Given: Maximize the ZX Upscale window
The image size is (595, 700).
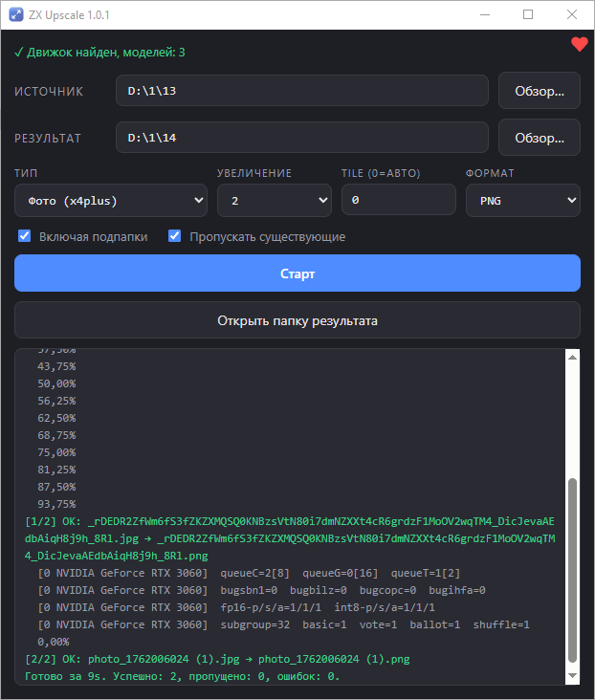Looking at the screenshot, I should coord(528,14).
